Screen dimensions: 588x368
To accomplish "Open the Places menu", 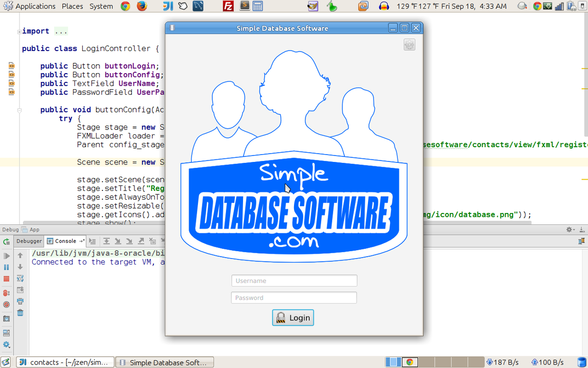I will point(73,6).
